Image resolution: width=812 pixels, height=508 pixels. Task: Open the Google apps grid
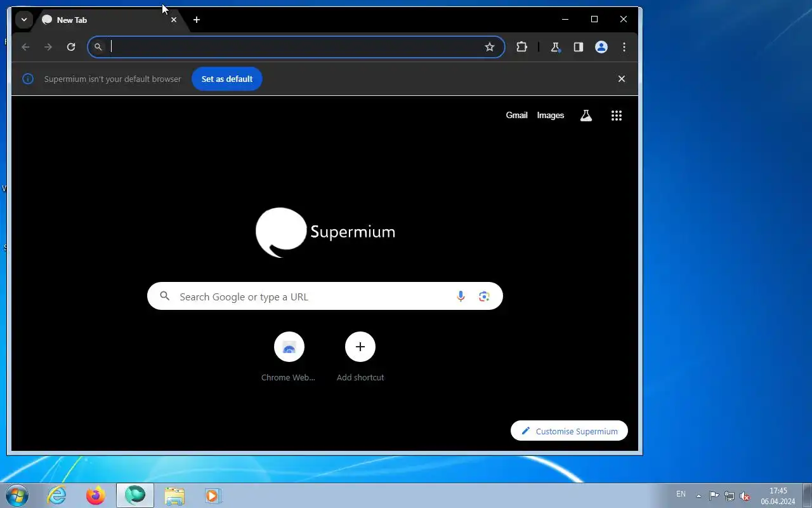(x=617, y=116)
